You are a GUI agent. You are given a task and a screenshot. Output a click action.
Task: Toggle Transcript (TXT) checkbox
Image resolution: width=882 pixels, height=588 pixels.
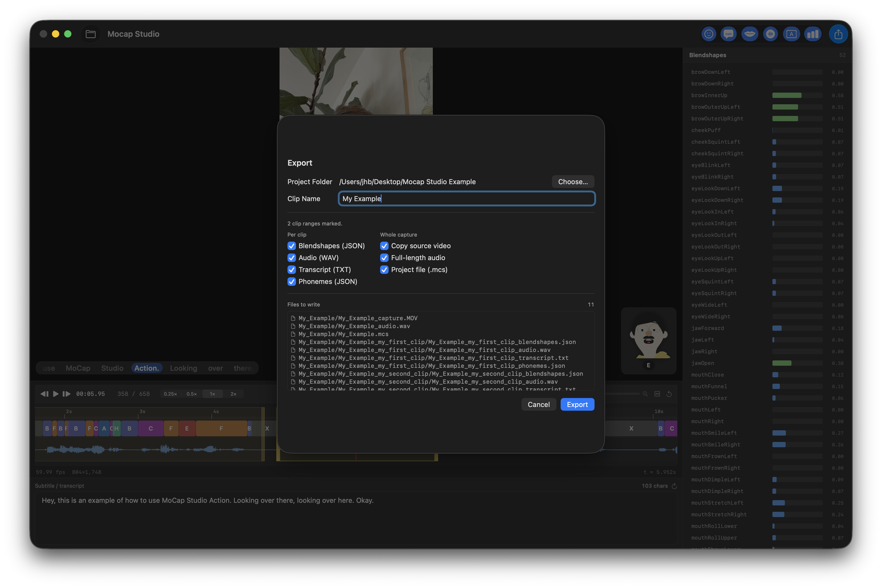pos(292,270)
